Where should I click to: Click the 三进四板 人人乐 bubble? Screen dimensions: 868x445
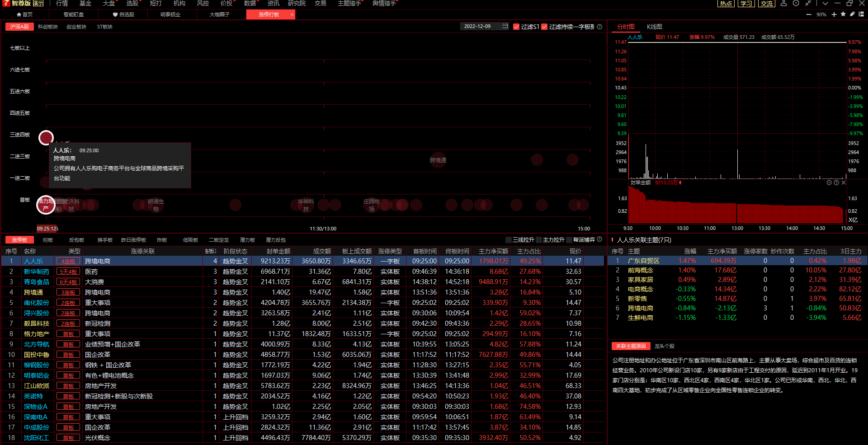pyautogui.click(x=46, y=137)
